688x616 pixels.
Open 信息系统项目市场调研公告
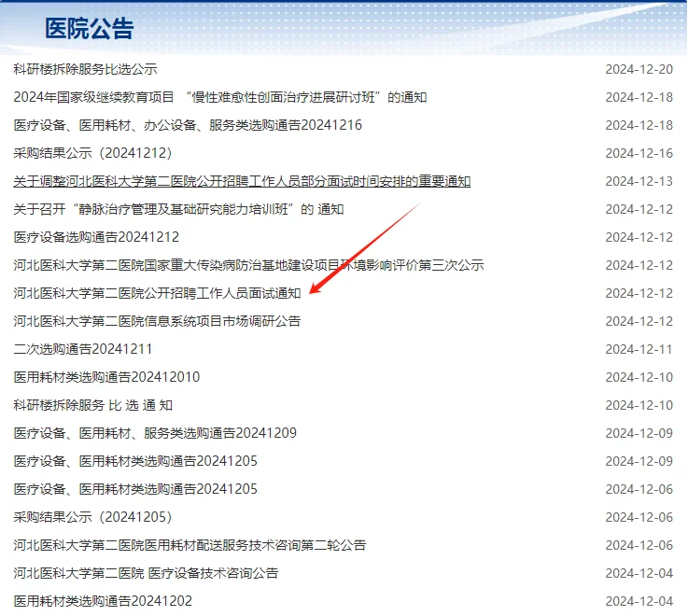[157, 321]
